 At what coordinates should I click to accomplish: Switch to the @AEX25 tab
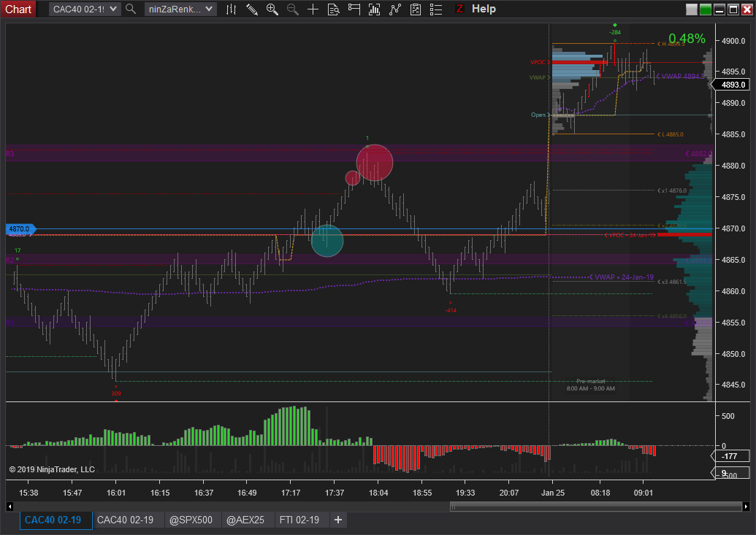pyautogui.click(x=245, y=520)
